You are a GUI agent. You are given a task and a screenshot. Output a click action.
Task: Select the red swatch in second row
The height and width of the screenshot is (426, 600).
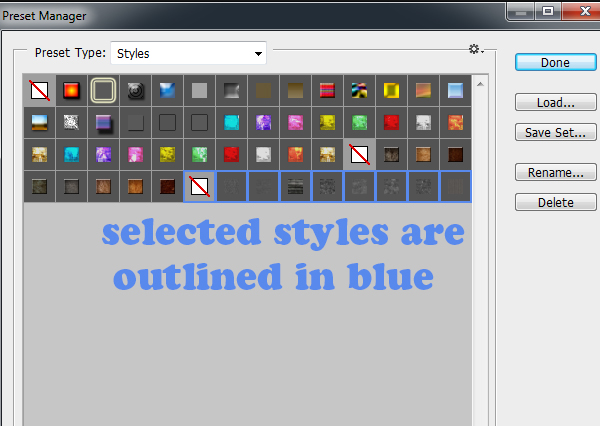click(391, 123)
